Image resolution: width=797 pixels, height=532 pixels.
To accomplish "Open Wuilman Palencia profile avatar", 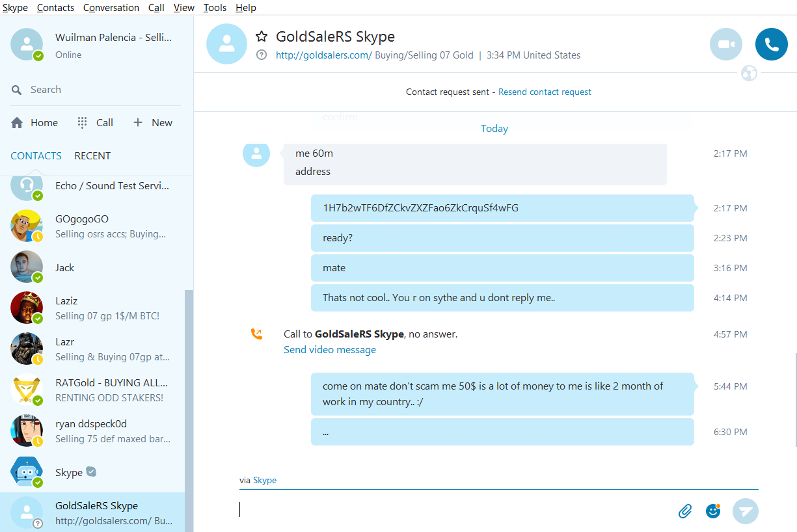I will click(27, 44).
